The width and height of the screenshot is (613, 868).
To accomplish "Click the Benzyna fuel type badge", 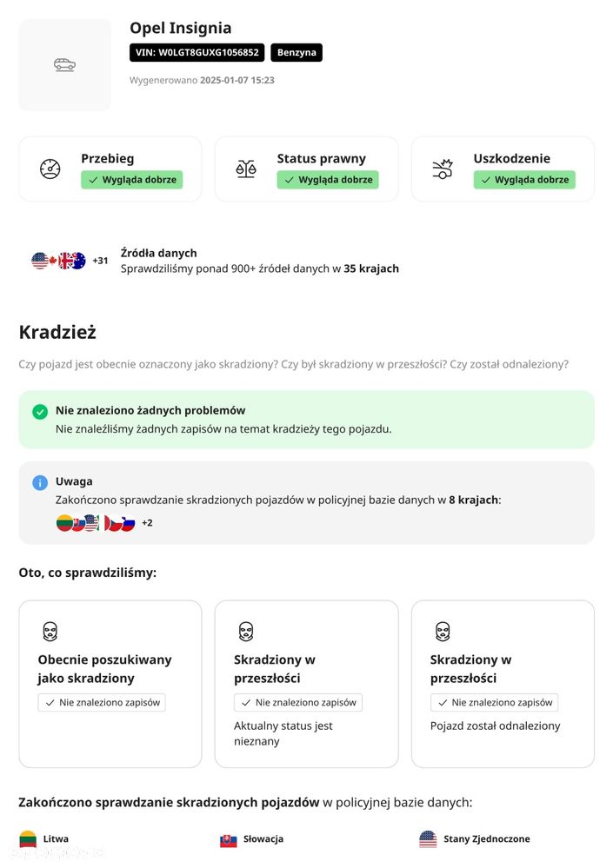I will [297, 53].
